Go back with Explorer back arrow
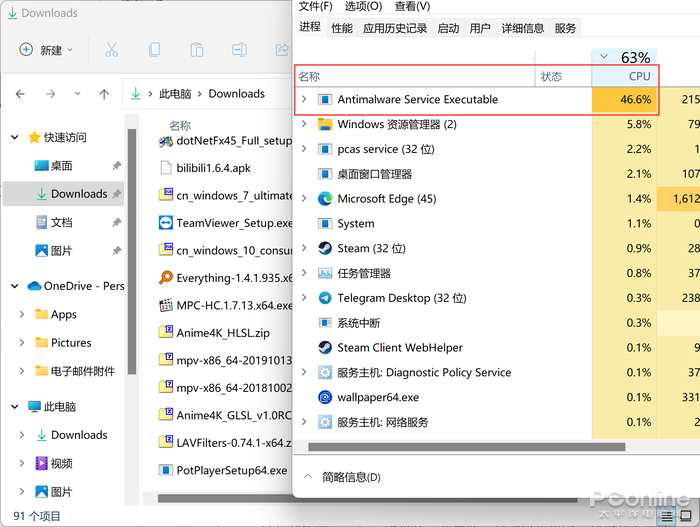 [x=20, y=94]
